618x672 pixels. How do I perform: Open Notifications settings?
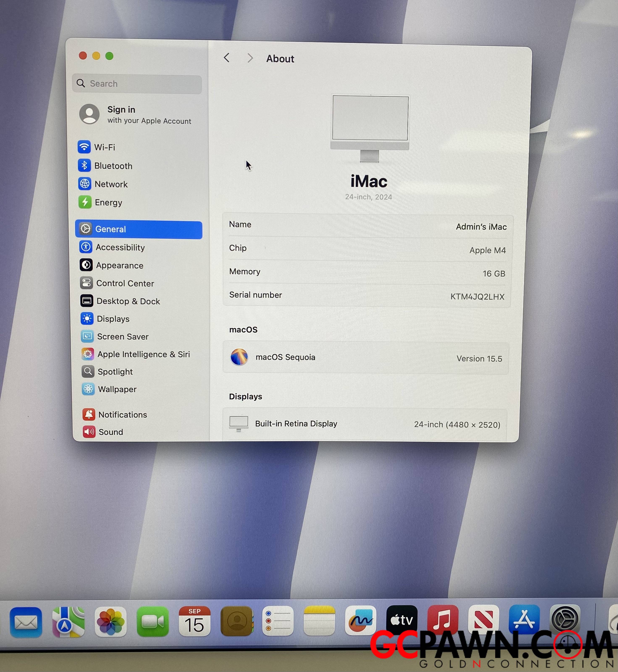click(x=122, y=415)
